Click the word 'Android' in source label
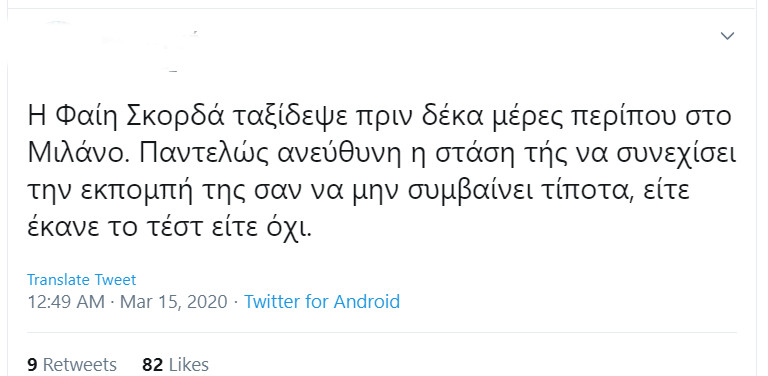This screenshot has width=768, height=376. coord(367,301)
